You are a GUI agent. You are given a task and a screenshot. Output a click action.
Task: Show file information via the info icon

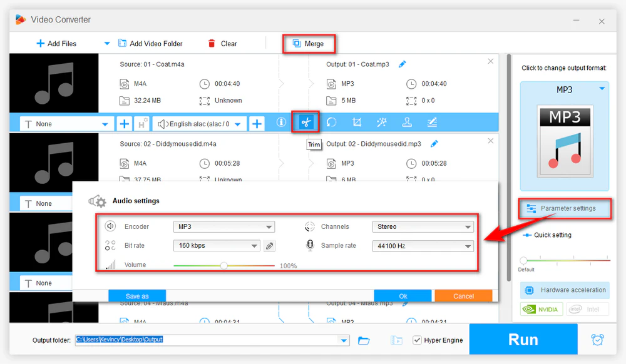tap(281, 123)
